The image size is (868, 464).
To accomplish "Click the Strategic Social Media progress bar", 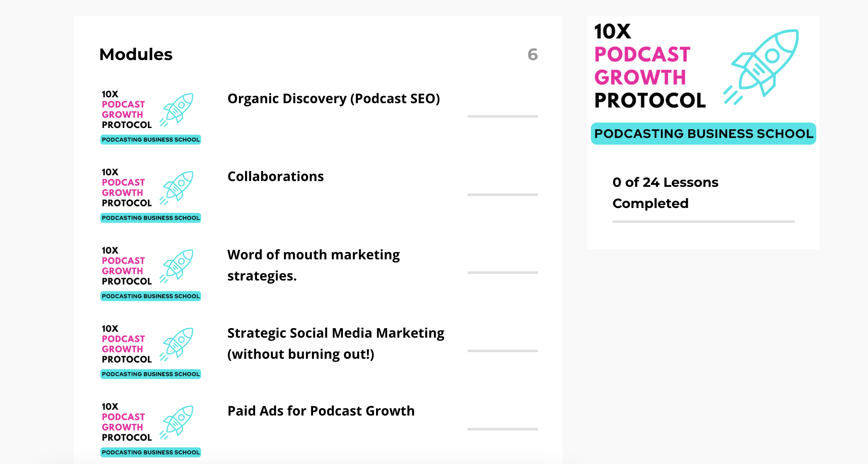I will (502, 351).
